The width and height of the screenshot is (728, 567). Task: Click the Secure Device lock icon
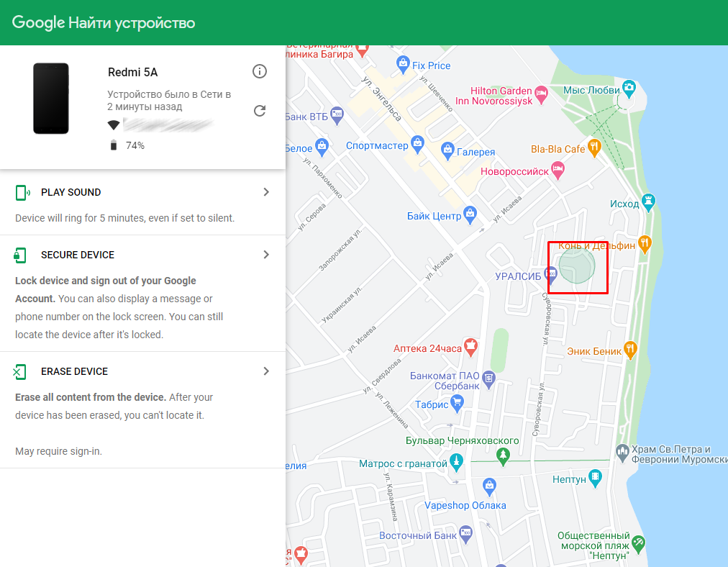pyautogui.click(x=20, y=255)
